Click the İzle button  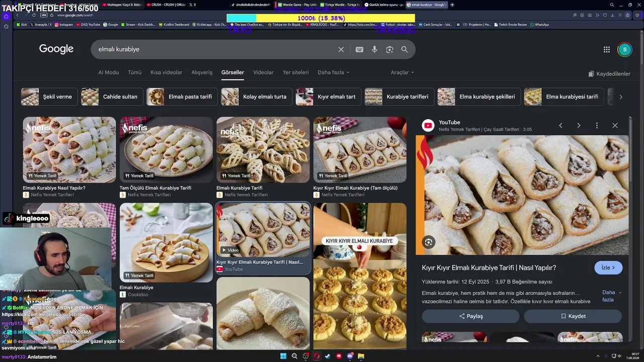(x=608, y=268)
